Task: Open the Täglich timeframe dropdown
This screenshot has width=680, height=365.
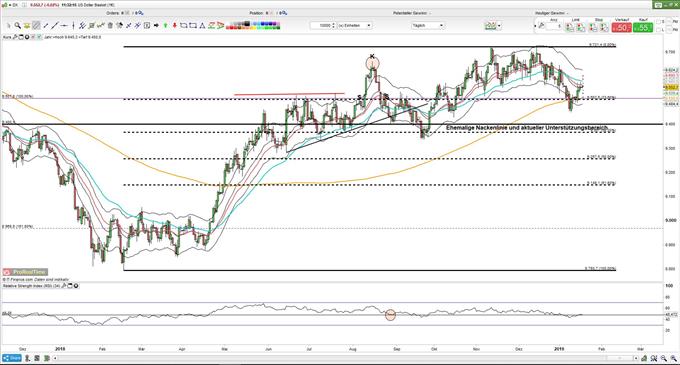Action: tap(428, 26)
